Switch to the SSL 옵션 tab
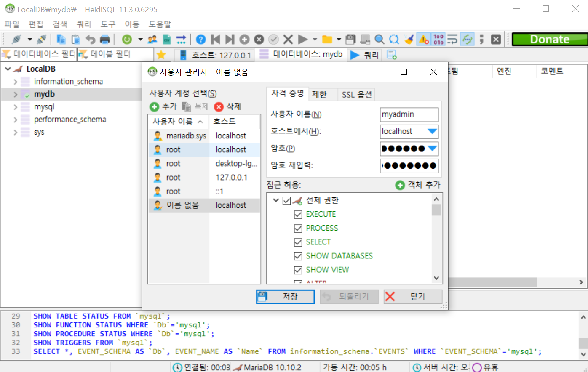This screenshot has width=588, height=372. [x=356, y=94]
